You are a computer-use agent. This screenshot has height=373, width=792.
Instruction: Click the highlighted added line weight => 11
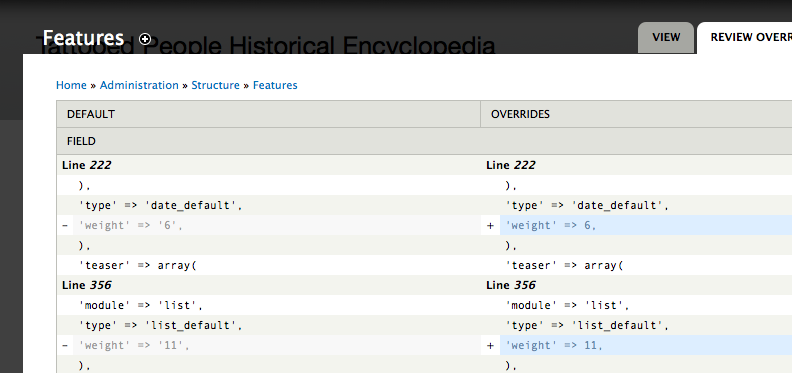click(646, 345)
